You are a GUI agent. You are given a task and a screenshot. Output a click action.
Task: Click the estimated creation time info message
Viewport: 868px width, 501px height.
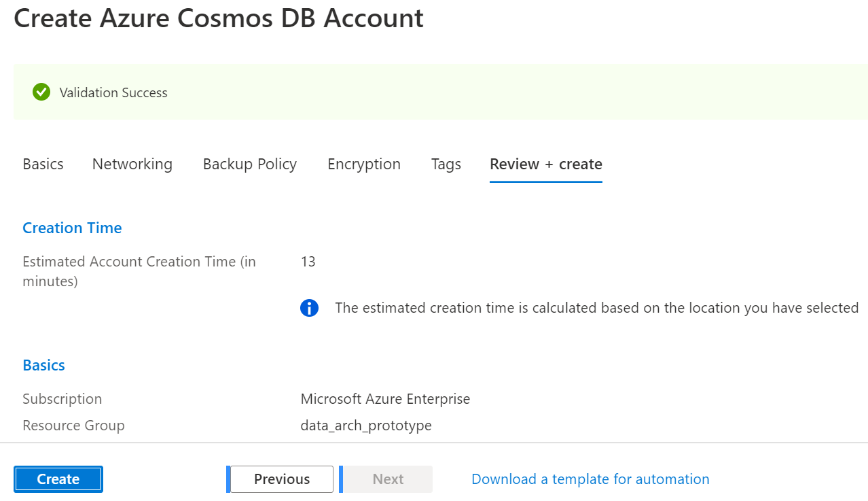(597, 308)
